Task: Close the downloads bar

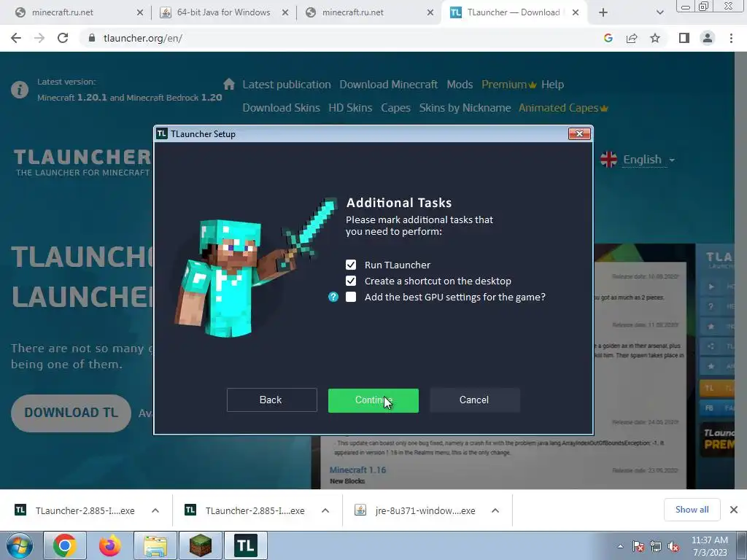Action: point(734,510)
